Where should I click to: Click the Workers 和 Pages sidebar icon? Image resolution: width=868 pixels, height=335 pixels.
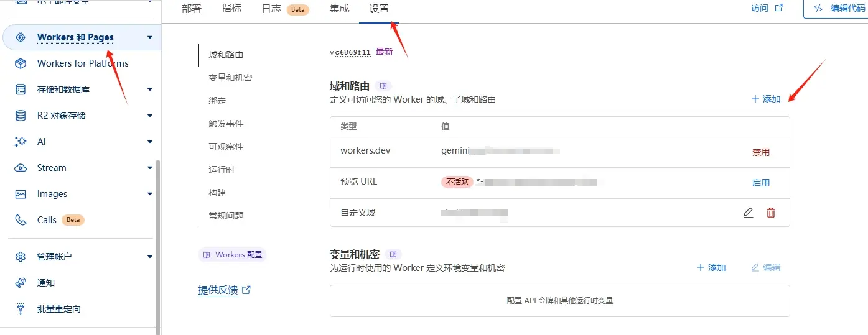(20, 37)
